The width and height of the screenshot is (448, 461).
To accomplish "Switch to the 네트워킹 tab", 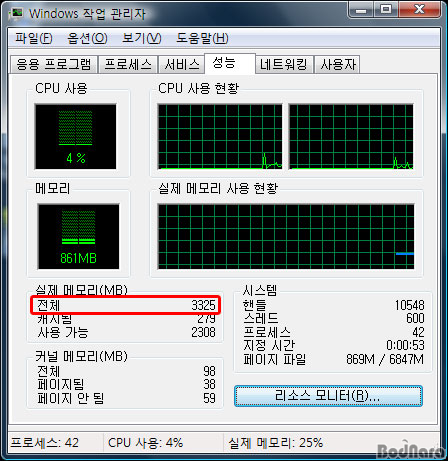I will pos(284,64).
